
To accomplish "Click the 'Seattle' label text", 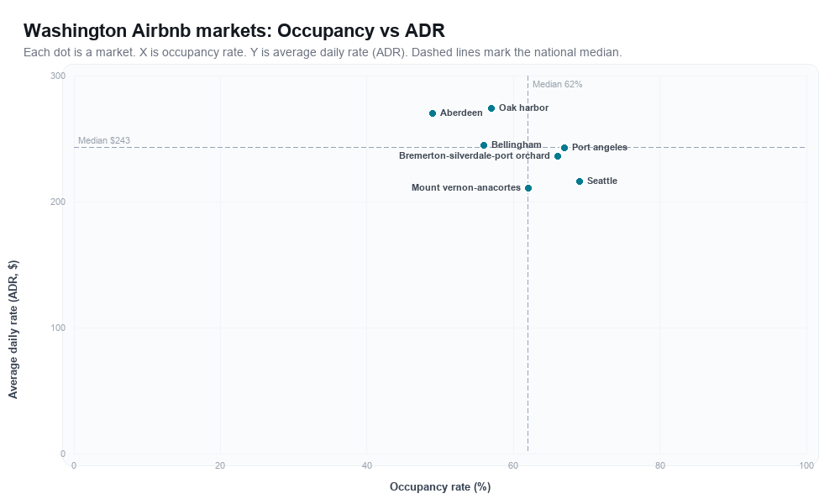I will [x=602, y=181].
